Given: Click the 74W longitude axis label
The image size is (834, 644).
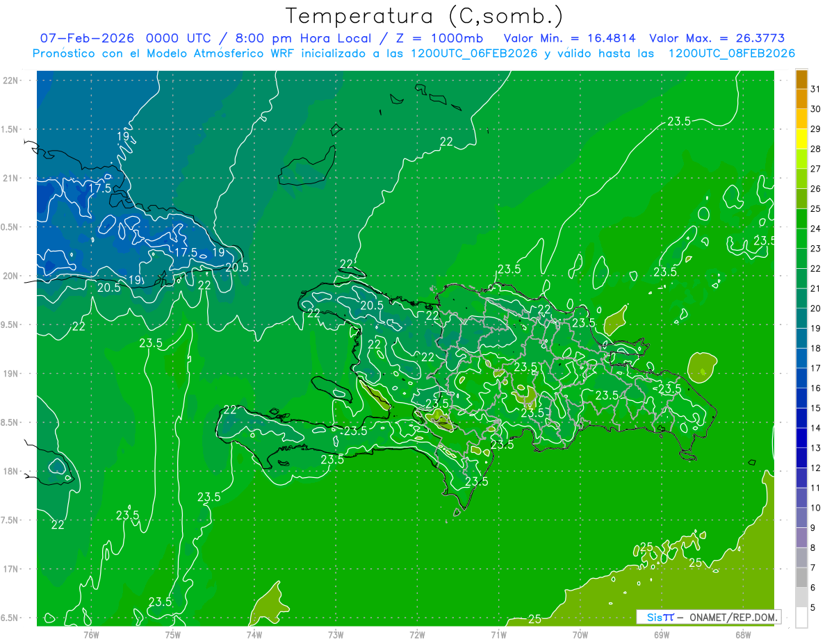Looking at the screenshot, I should click(254, 634).
